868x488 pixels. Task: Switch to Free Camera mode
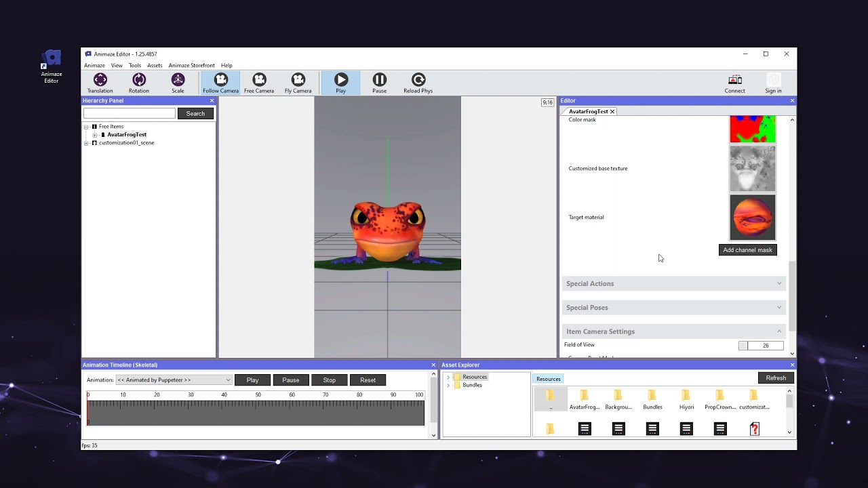[x=259, y=83]
